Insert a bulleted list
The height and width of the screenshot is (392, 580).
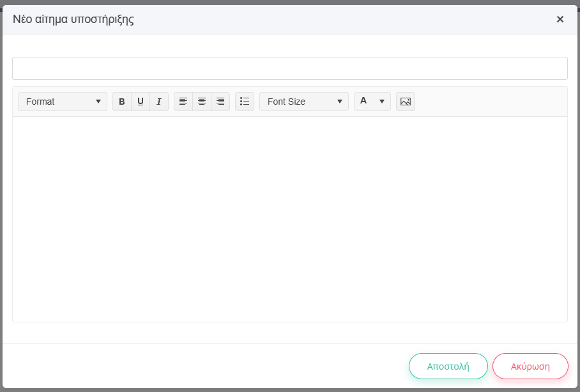[x=245, y=102]
